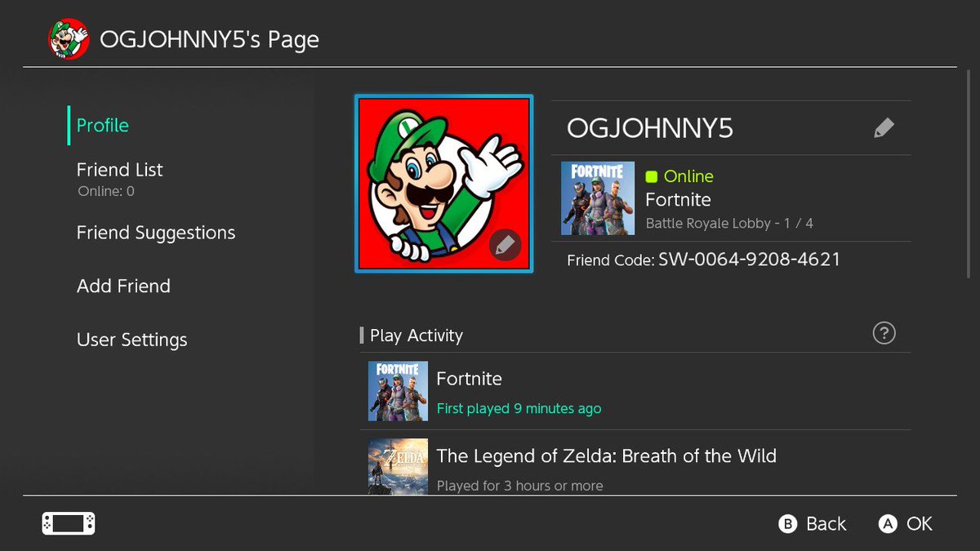Go Back using the Back label

tap(826, 524)
